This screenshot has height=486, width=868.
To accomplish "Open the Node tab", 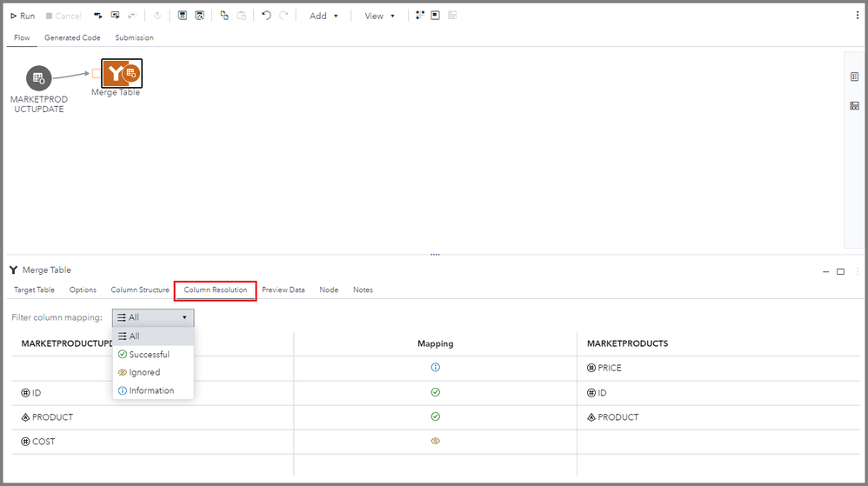I will point(329,290).
